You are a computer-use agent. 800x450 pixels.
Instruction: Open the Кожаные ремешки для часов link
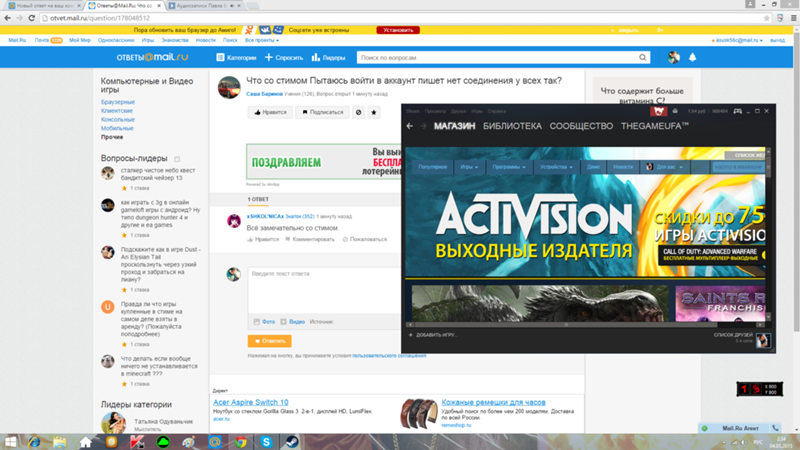pyautogui.click(x=493, y=402)
